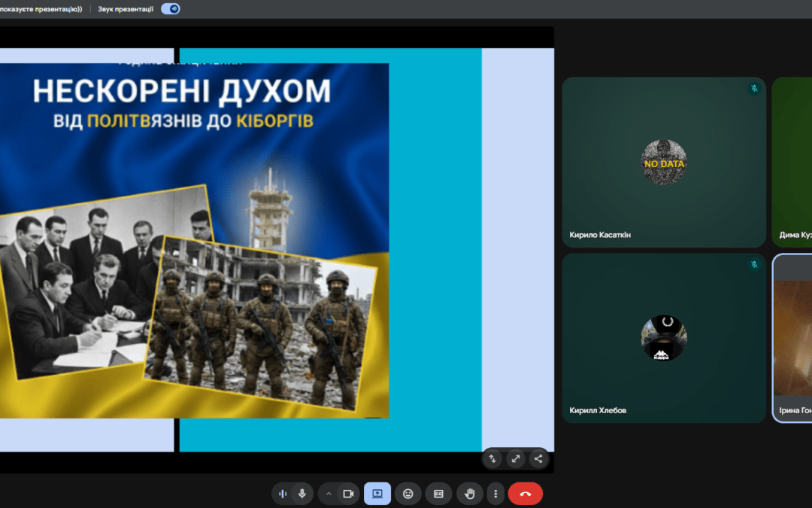This screenshot has height=508, width=812.
Task: Open the emoji reactions panel
Action: click(x=408, y=494)
